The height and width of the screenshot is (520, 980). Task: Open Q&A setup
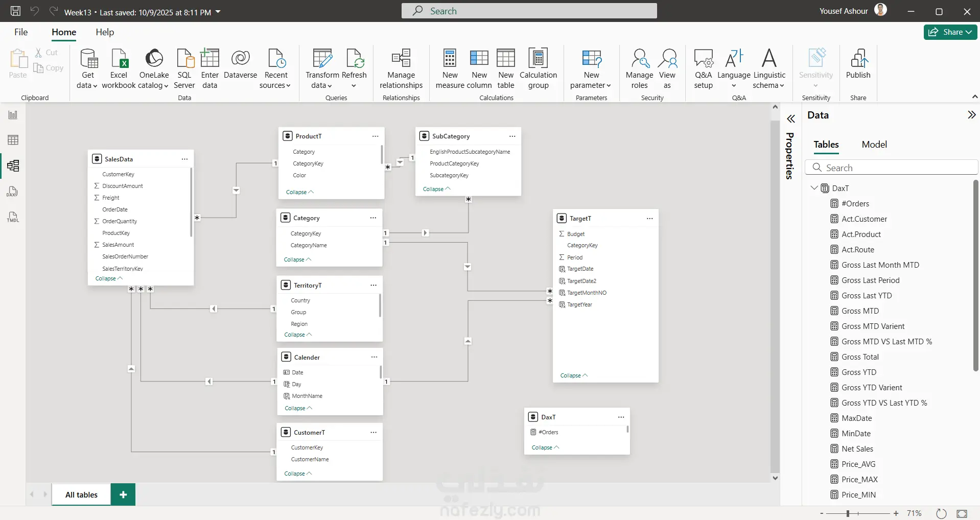[703, 69]
